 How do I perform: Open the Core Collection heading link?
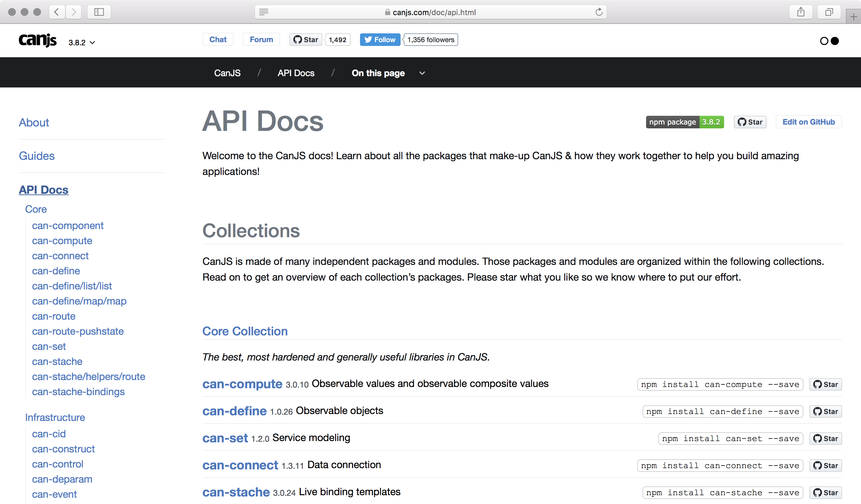tap(245, 331)
